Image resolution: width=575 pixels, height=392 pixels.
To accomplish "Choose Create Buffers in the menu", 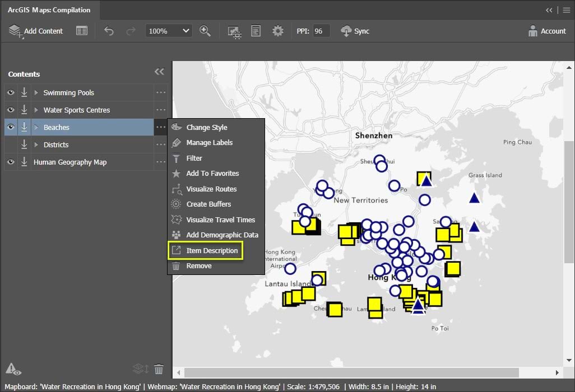I will [208, 204].
